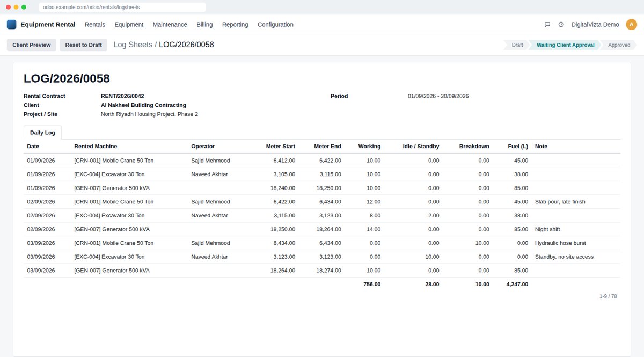Viewport: 644px width, 357px height.
Task: Sort by the Working column header
Action: pyautogui.click(x=369, y=146)
